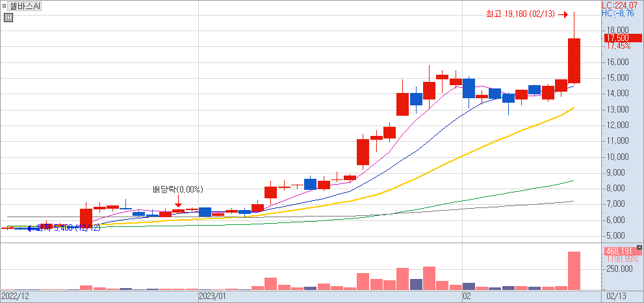Click the tallest volume bar at far right
Screen dimensions: 644x303
coord(574,270)
